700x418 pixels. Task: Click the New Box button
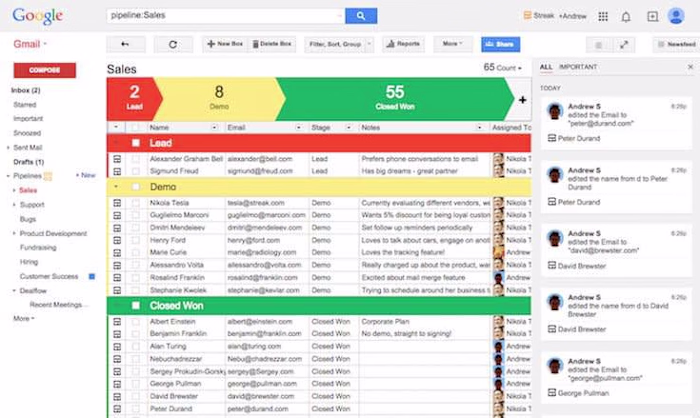tap(225, 44)
